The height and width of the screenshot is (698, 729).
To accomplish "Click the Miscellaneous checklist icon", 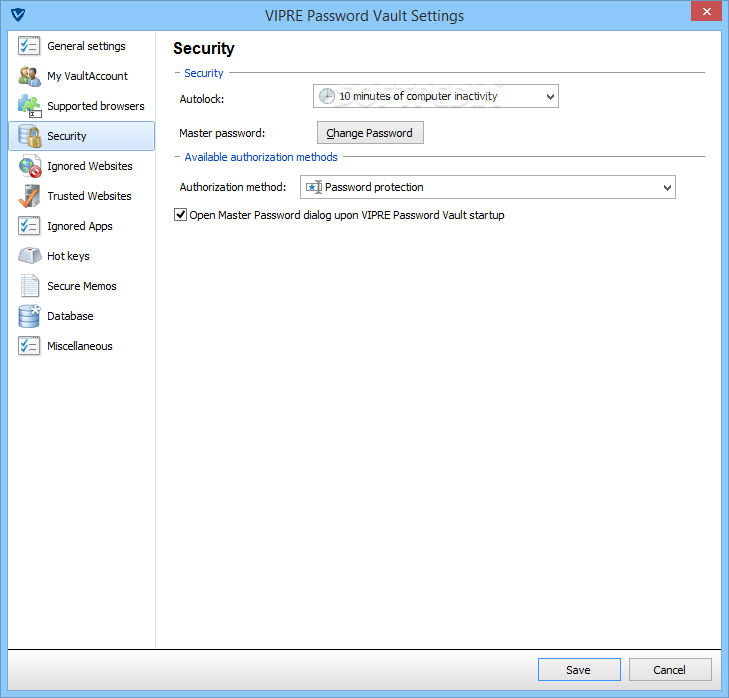I will pyautogui.click(x=29, y=346).
